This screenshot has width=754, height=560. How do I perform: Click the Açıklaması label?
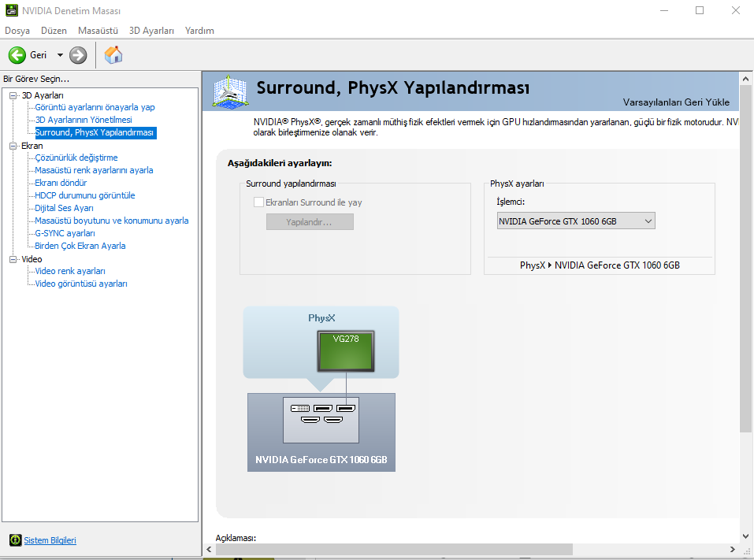click(x=236, y=538)
